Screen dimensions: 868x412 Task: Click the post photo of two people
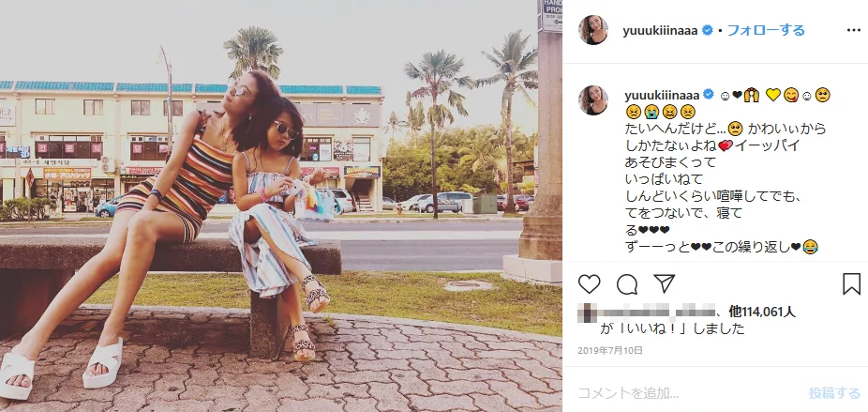(x=281, y=206)
